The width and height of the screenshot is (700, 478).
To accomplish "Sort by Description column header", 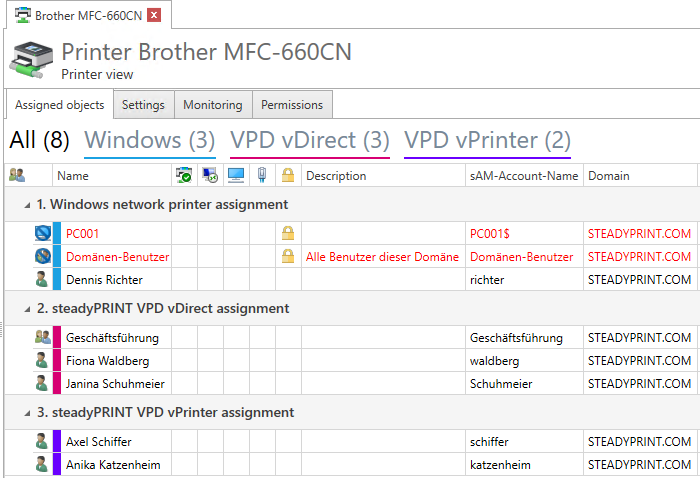I will 383,176.
